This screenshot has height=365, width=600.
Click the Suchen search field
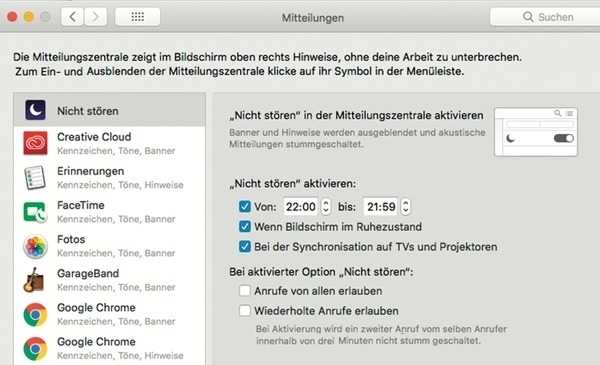(x=545, y=17)
